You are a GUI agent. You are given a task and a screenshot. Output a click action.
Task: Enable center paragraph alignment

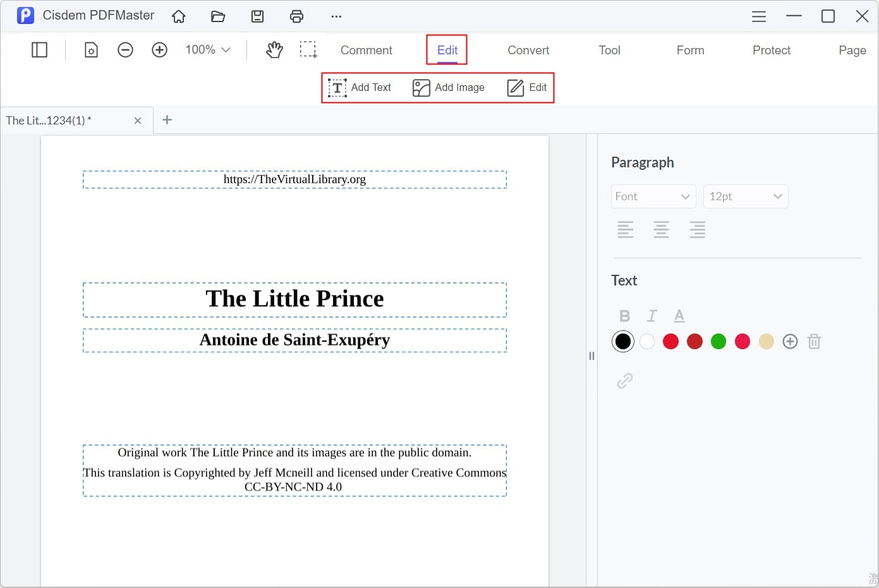661,229
